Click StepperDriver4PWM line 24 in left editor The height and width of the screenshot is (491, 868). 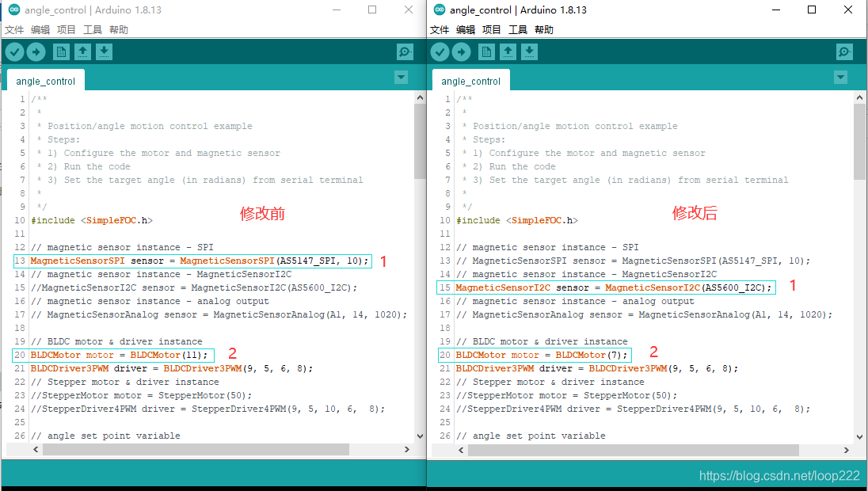coord(207,409)
